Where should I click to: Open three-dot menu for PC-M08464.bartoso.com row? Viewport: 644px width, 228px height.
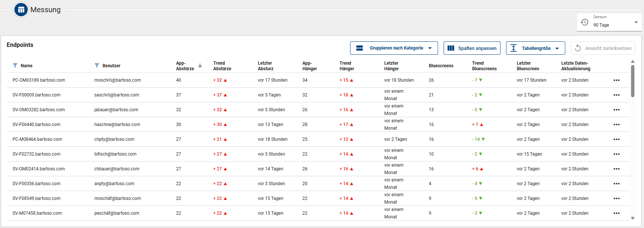click(616, 139)
